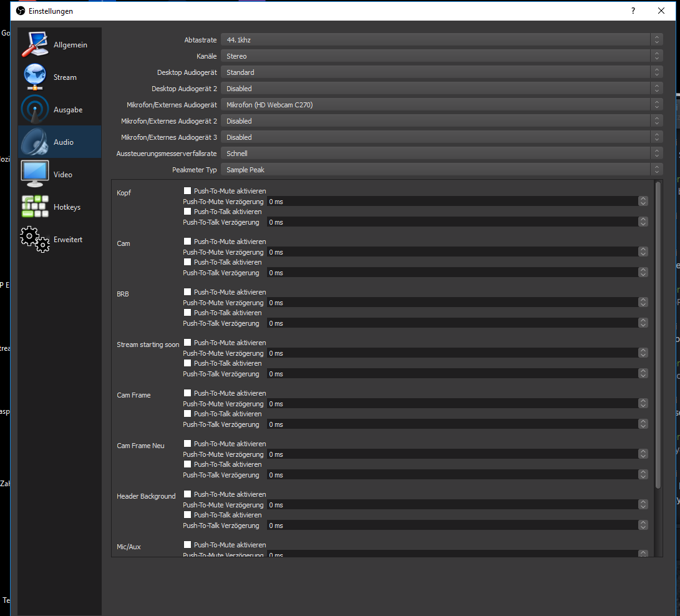Open the Erweitert gears icon
This screenshot has height=616, width=680.
tap(35, 239)
